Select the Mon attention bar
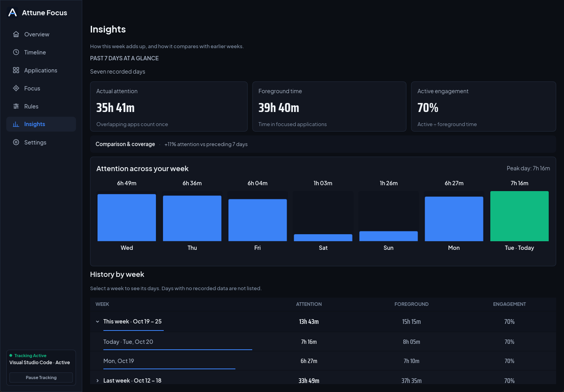Screen dimensions: 564x392 (454, 219)
